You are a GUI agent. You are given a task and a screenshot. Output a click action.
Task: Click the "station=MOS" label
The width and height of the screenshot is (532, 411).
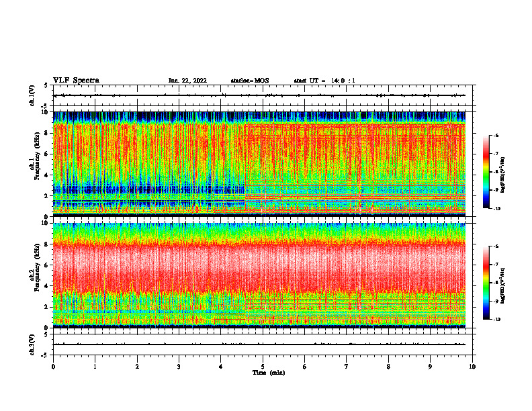tap(250, 81)
